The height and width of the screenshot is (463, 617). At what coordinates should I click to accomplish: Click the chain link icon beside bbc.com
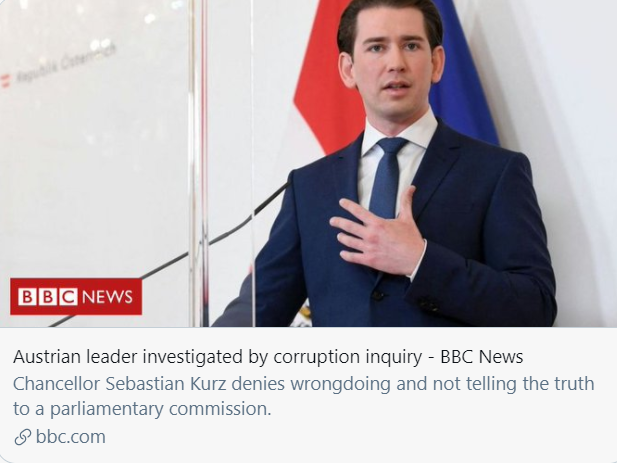(x=23, y=437)
